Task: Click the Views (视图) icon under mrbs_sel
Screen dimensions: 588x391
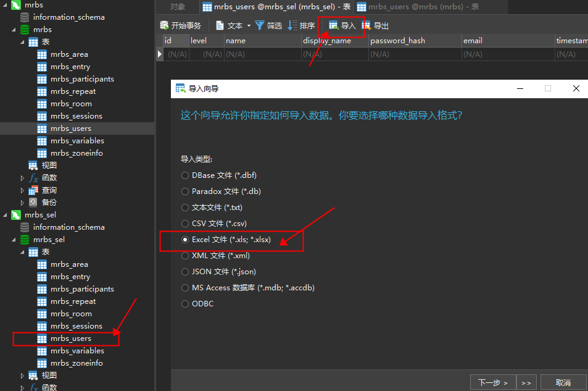Action: pos(33,375)
